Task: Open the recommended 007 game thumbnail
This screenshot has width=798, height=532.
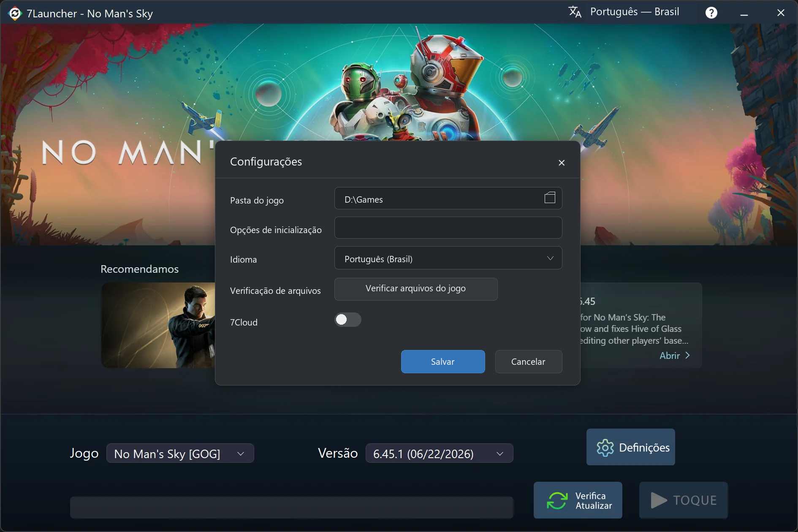Action: tap(158, 325)
